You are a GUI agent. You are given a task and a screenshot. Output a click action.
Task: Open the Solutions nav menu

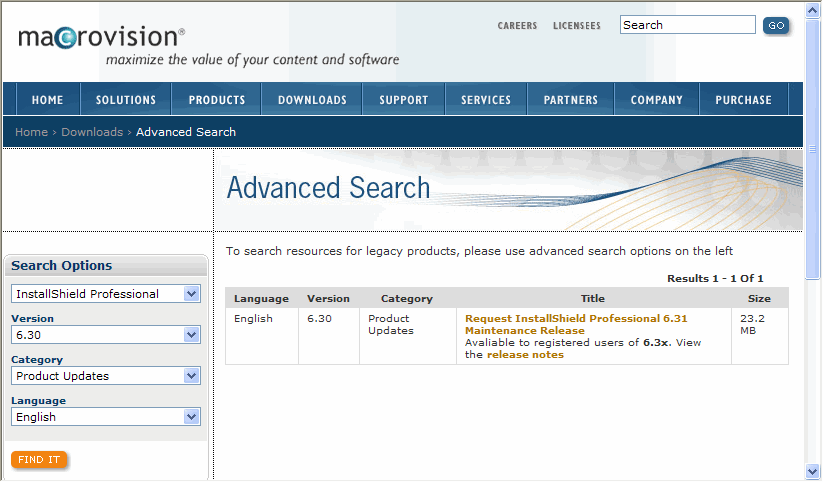pos(126,100)
